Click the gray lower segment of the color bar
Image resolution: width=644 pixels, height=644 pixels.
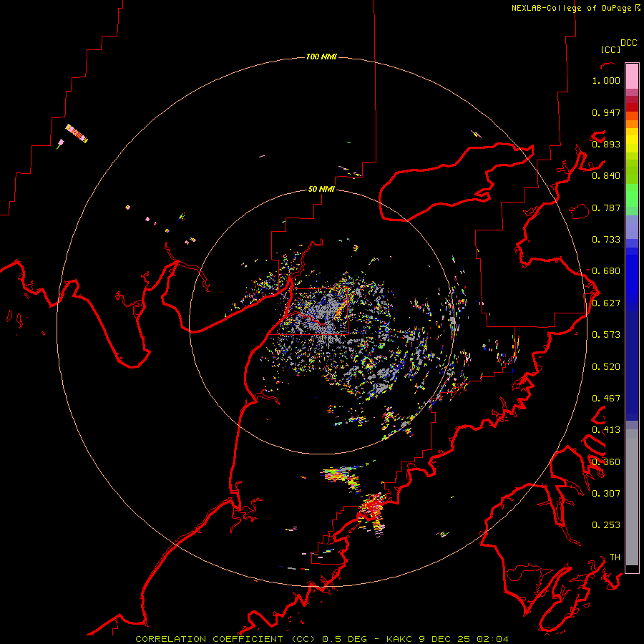point(632,497)
